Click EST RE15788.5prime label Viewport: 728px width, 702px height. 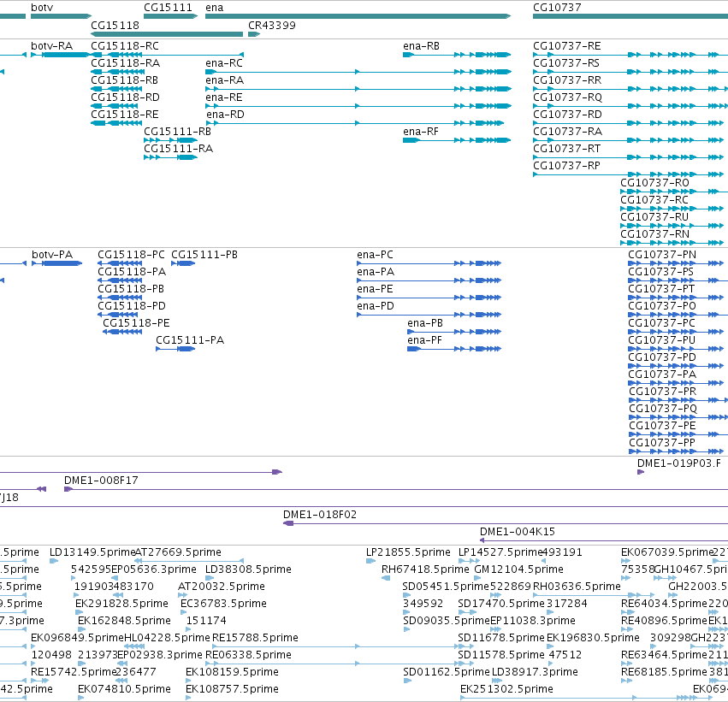255,638
